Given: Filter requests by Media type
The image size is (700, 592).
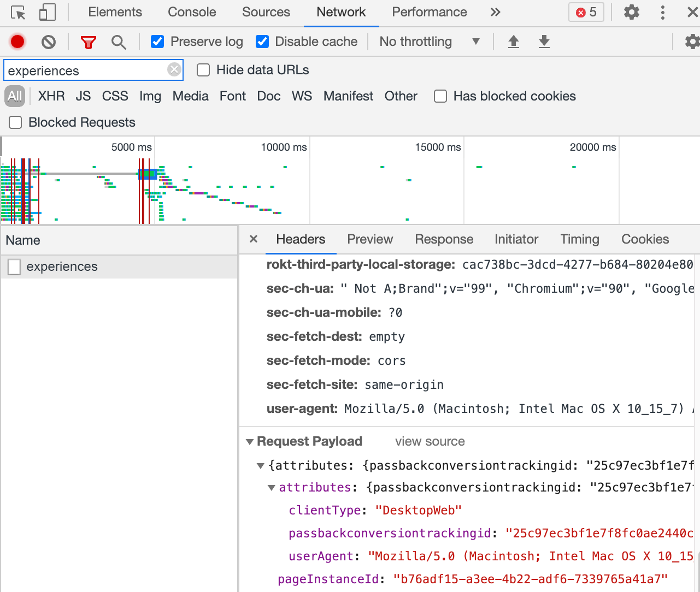Looking at the screenshot, I should [x=190, y=96].
